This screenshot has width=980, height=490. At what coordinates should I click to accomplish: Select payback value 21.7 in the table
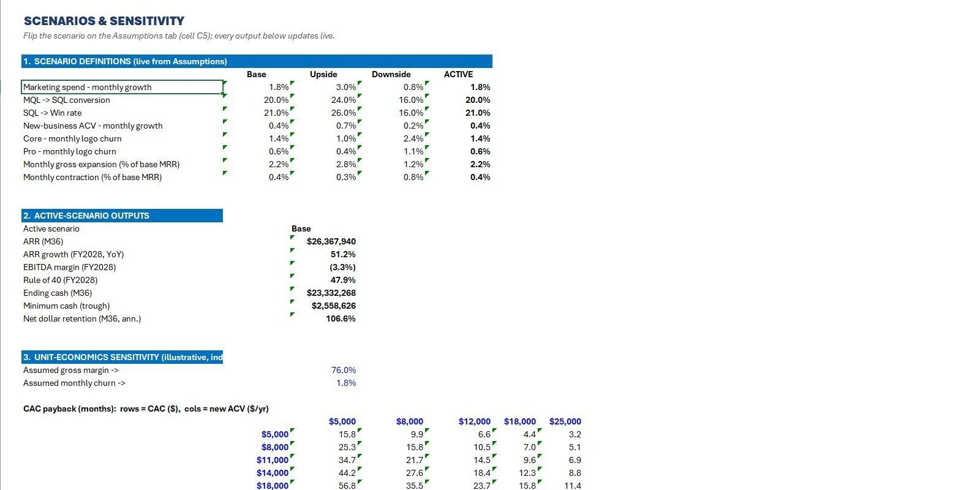point(415,460)
